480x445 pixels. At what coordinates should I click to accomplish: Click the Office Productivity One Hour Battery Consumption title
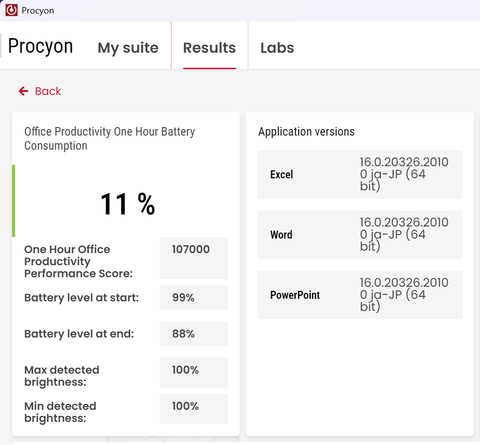click(x=110, y=138)
